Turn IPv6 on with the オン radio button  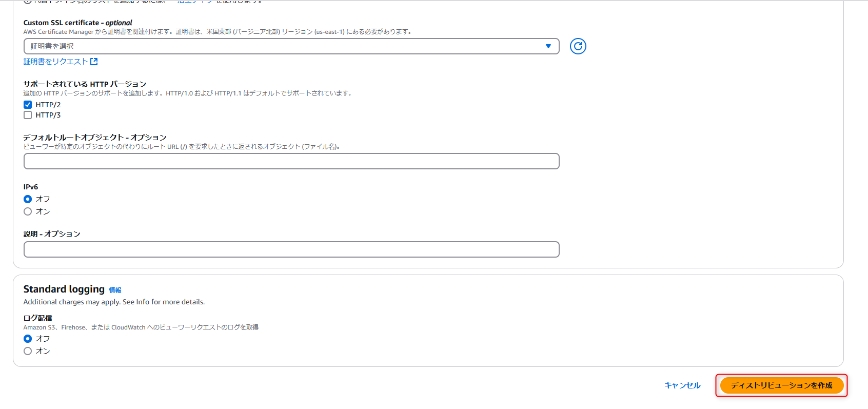click(x=28, y=211)
